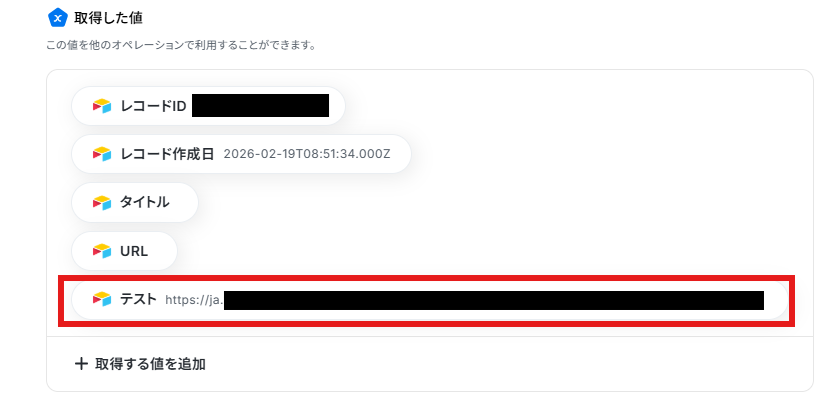The image size is (835, 415).
Task: Select the レコード作成日 value chip
Action: pos(241,154)
